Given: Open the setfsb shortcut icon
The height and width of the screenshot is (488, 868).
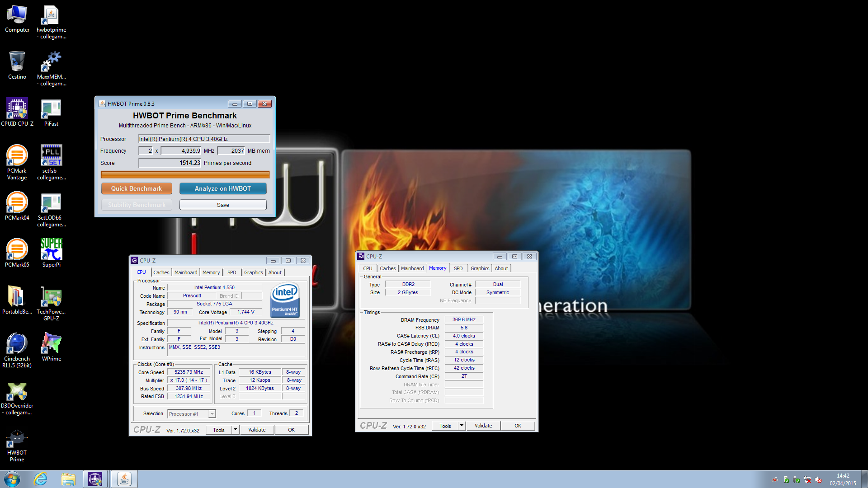Looking at the screenshot, I should (x=51, y=163).
